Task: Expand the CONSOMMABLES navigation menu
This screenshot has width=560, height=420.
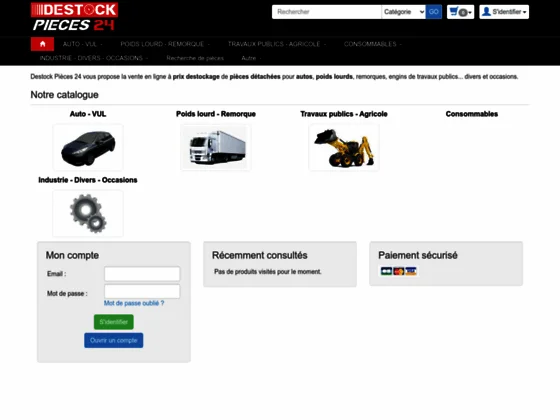Action: [x=372, y=44]
